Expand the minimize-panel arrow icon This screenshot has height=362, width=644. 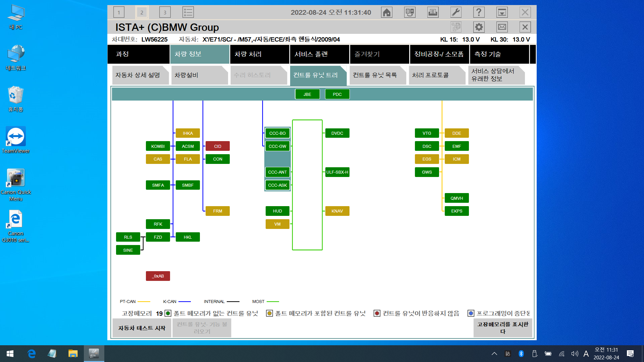502,12
